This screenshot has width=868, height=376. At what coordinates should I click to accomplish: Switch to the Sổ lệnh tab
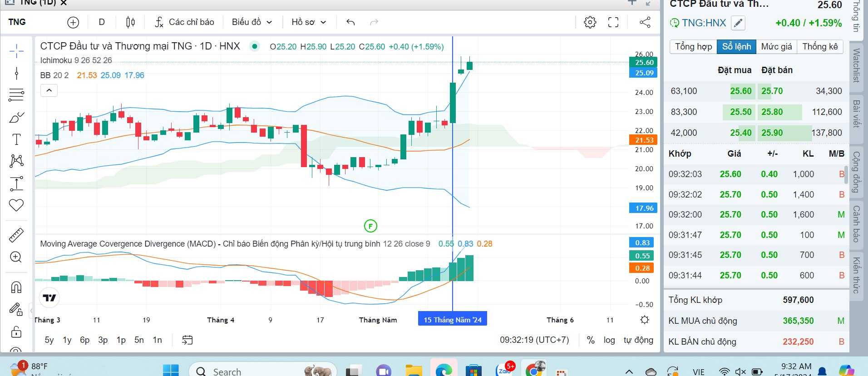tap(736, 47)
